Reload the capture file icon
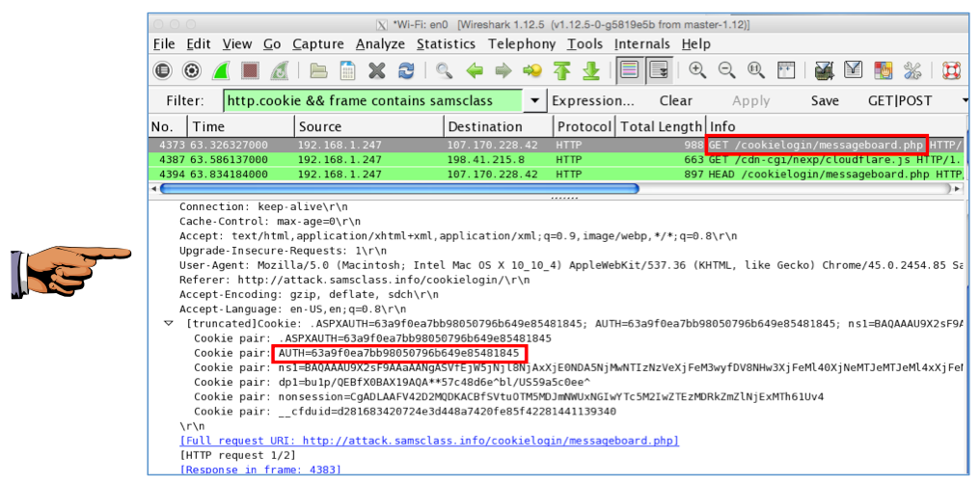980x485 pixels. 406,70
